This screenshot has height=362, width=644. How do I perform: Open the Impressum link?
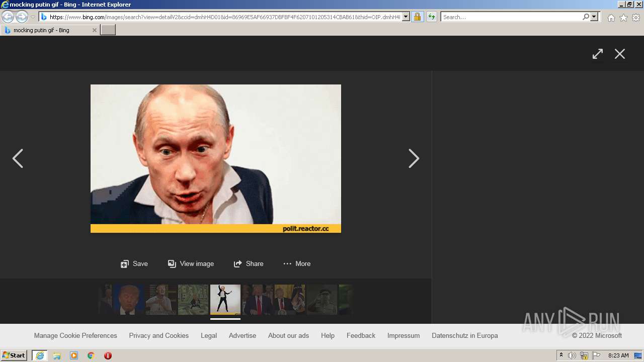click(x=404, y=335)
